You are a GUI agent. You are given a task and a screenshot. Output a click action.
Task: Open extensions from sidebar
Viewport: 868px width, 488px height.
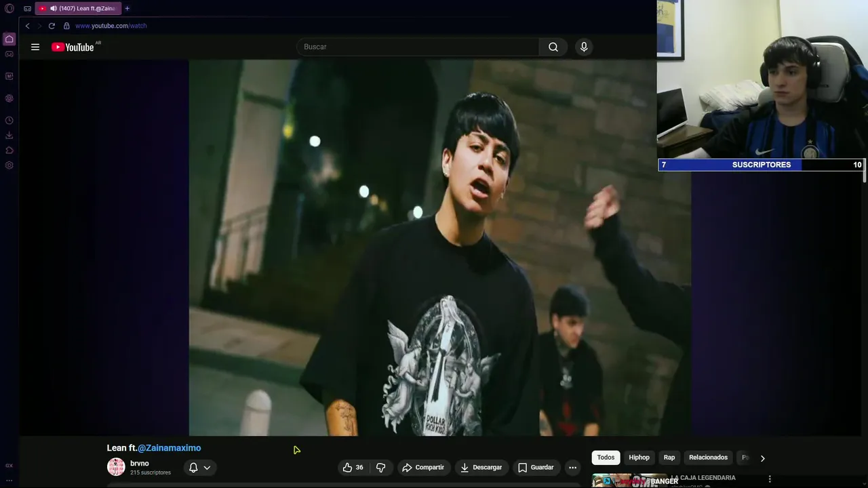point(9,150)
